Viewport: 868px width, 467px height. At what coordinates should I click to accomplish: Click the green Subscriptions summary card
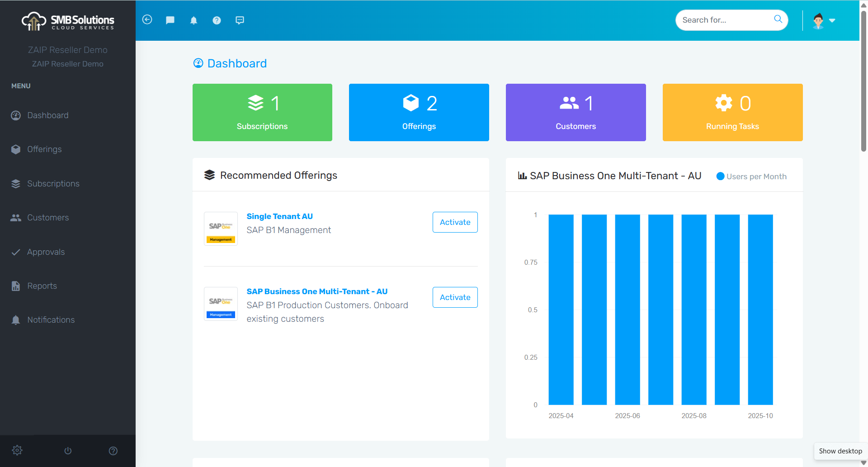coord(262,112)
